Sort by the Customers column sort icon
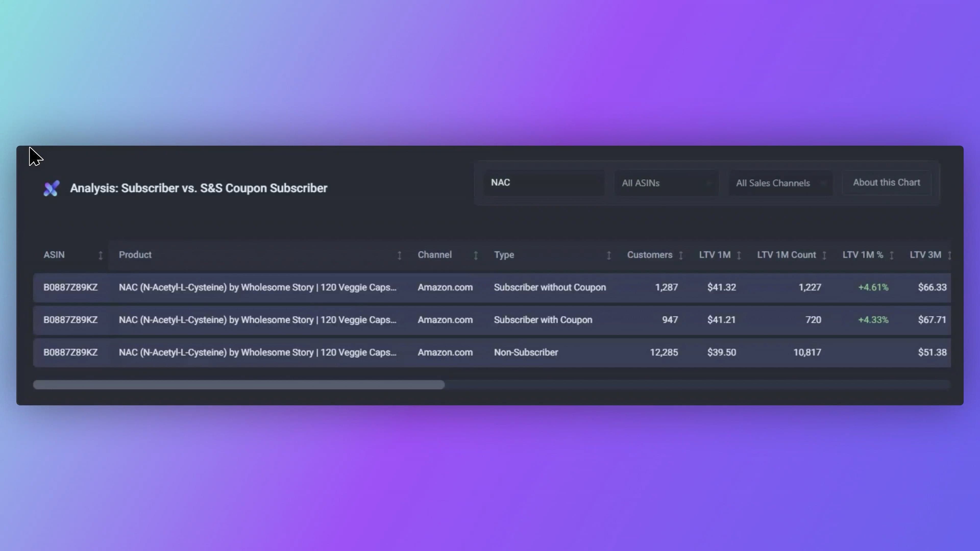Screen dimensions: 980x551 [x=681, y=256]
